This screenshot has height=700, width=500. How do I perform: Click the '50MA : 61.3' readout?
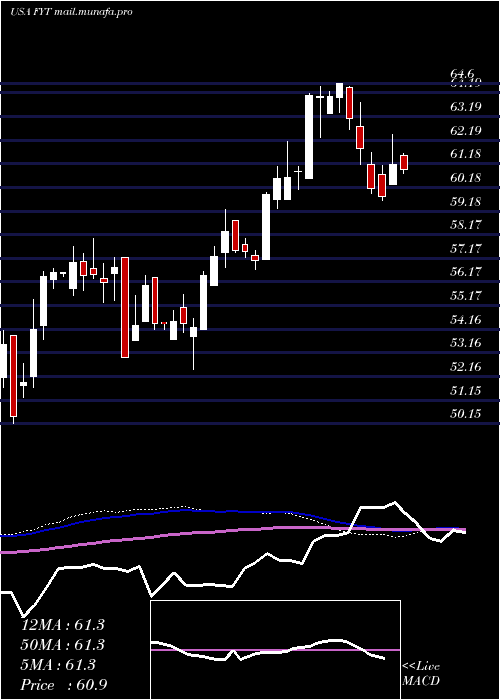click(x=62, y=645)
